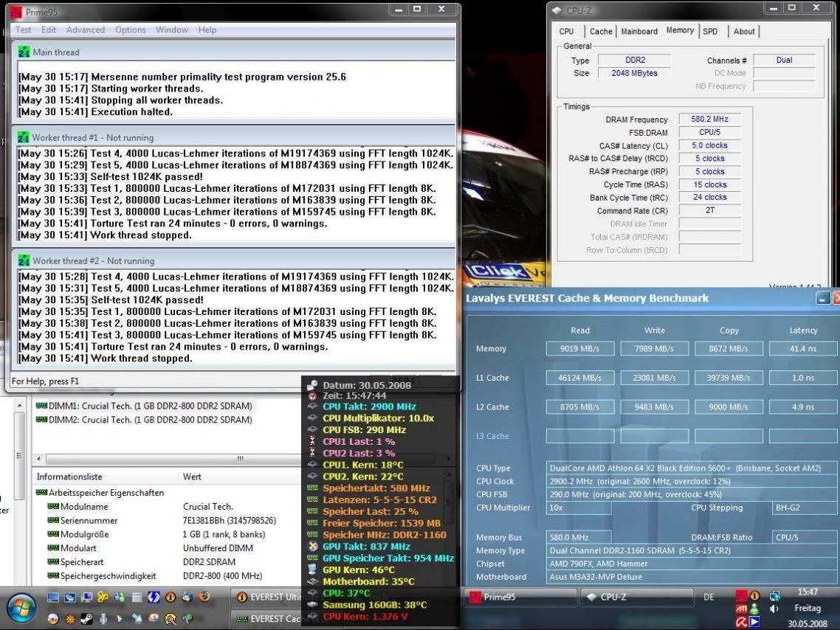The width and height of the screenshot is (840, 630).
Task: Minimize the EVEREST Cache & Memory Benchmark window
Action: pos(823,299)
